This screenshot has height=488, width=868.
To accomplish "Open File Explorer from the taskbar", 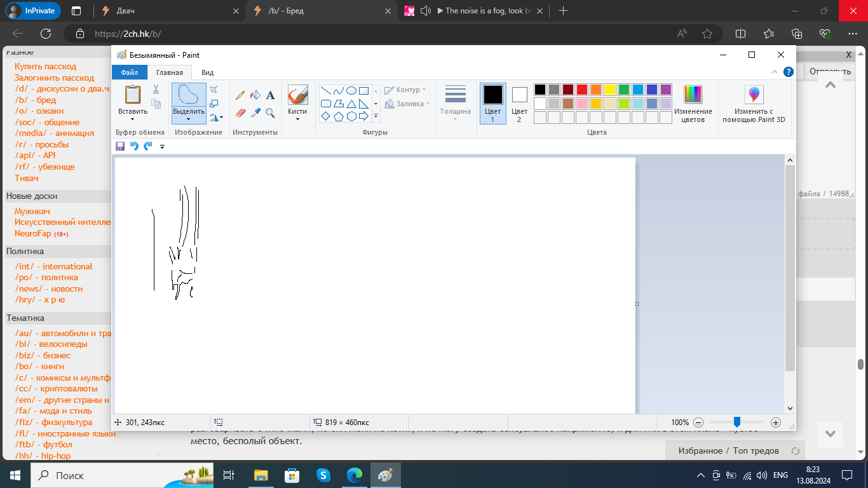I will (x=261, y=475).
